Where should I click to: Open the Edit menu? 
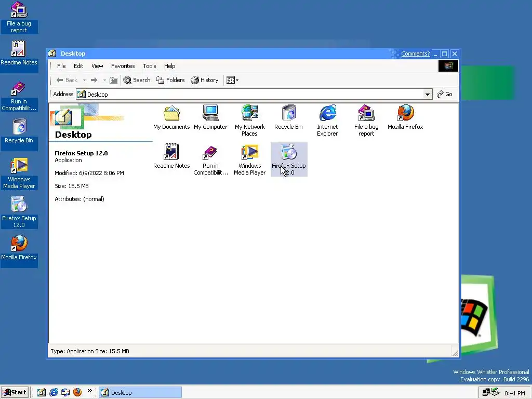78,66
